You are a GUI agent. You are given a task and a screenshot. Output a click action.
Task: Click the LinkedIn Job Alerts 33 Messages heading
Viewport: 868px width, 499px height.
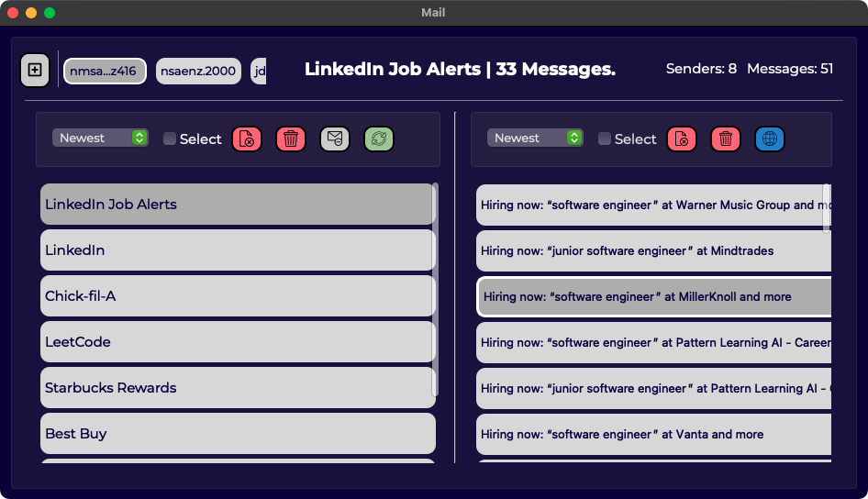[460, 69]
